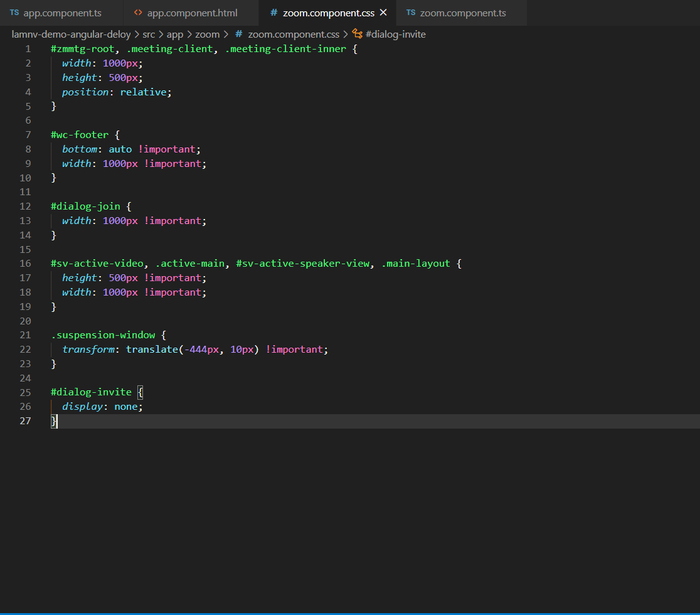Screen dimensions: 700x615
Task: Click line number 7 in the gutter
Action: 28,135
